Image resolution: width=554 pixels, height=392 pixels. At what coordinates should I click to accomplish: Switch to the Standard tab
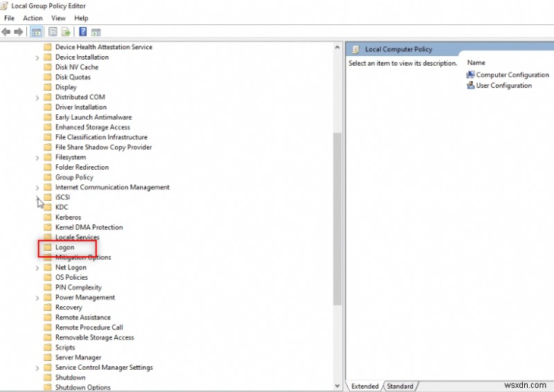pyautogui.click(x=400, y=386)
